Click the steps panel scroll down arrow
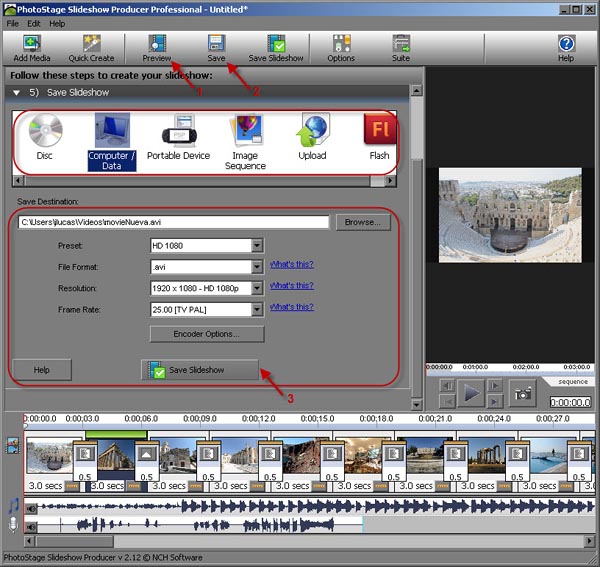The width and height of the screenshot is (600, 567). tap(416, 404)
